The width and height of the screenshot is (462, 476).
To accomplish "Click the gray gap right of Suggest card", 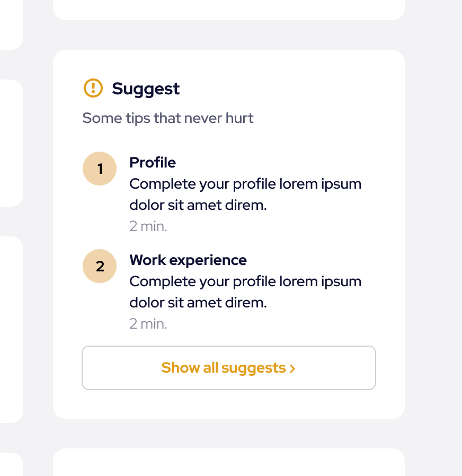I will click(x=433, y=233).
